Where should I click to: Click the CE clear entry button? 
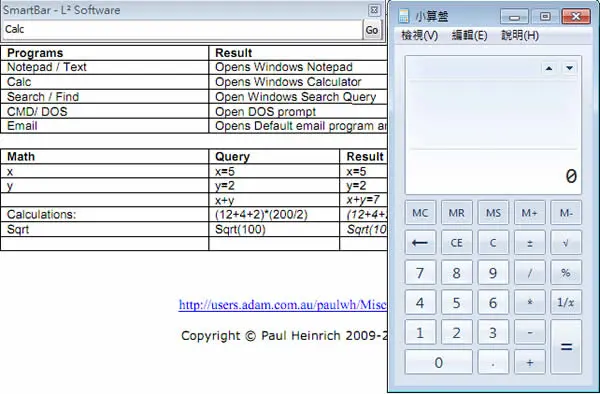[x=456, y=243]
